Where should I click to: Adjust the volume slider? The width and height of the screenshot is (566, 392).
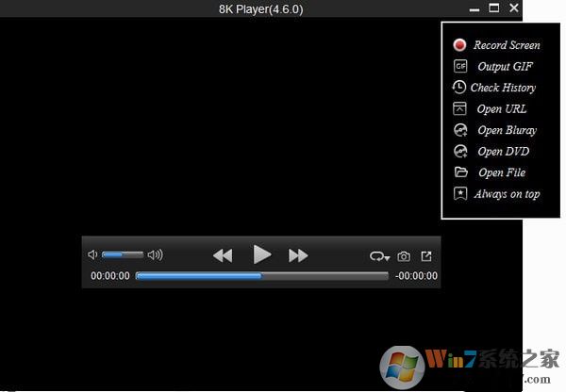tap(123, 255)
